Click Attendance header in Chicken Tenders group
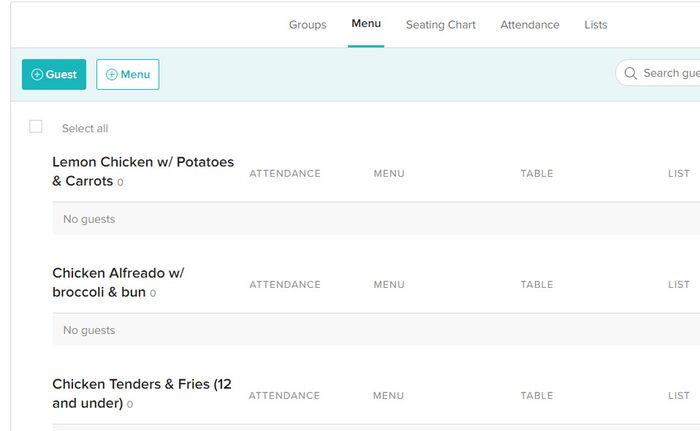Viewport: 700px width, 431px height. click(x=285, y=396)
